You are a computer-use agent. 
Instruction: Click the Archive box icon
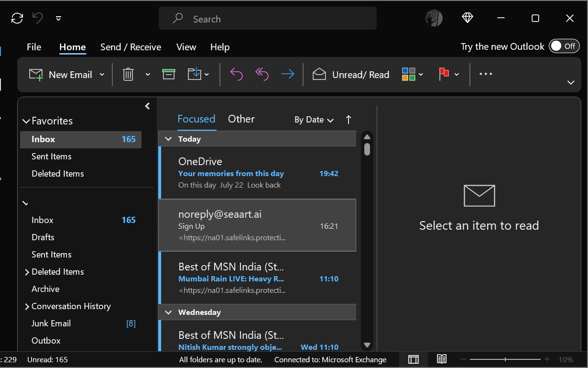pos(169,74)
